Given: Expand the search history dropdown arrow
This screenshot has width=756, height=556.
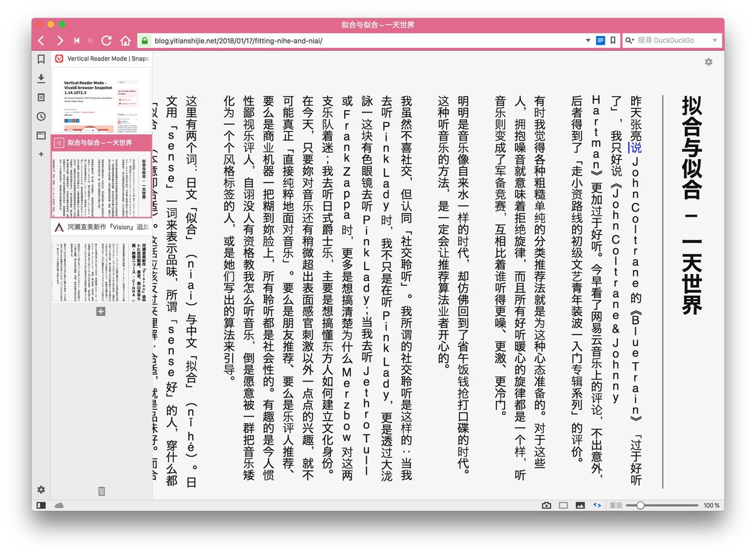Looking at the screenshot, I should point(714,40).
